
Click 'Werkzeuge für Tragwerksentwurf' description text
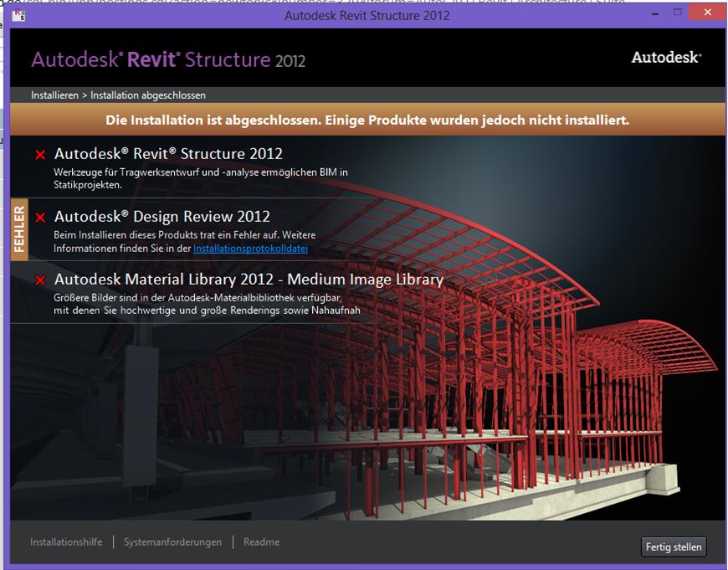click(x=201, y=178)
